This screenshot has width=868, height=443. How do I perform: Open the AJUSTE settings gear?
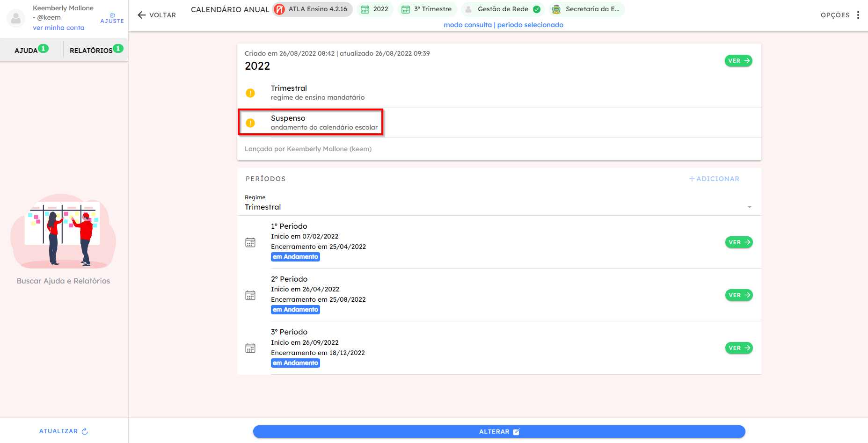coord(112,18)
